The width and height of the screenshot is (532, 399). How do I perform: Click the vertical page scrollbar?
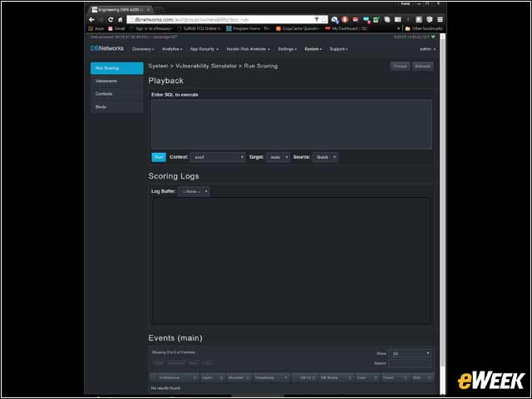(442, 204)
